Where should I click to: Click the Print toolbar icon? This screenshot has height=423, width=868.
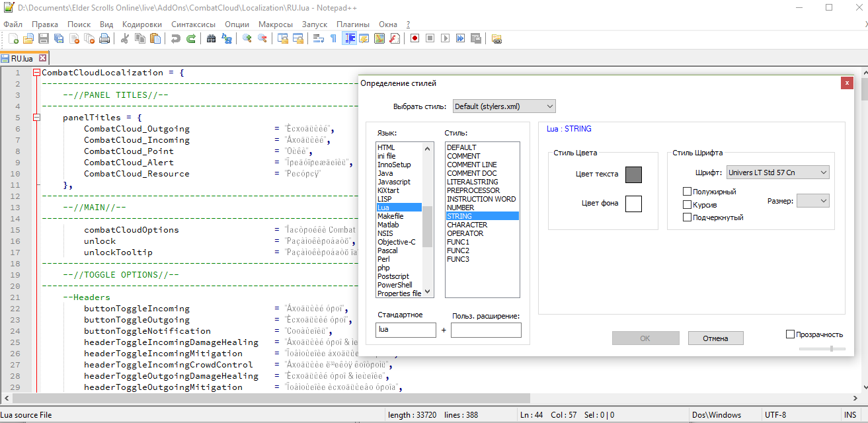(104, 38)
